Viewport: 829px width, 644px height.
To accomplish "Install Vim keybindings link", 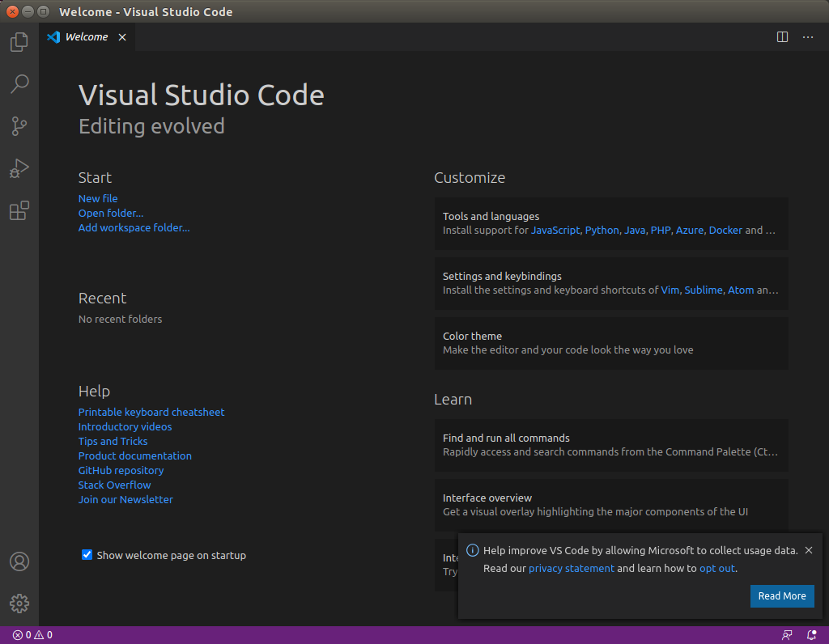I will [x=670, y=290].
